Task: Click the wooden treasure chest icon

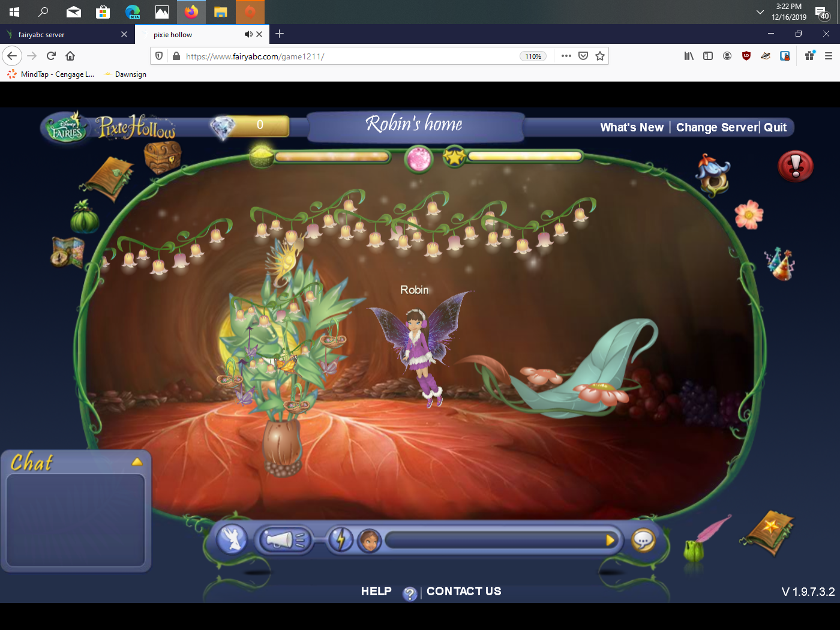Action: click(162, 157)
